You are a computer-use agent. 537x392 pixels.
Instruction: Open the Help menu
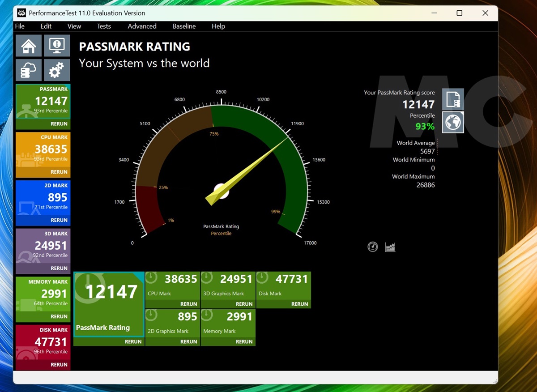coord(218,26)
